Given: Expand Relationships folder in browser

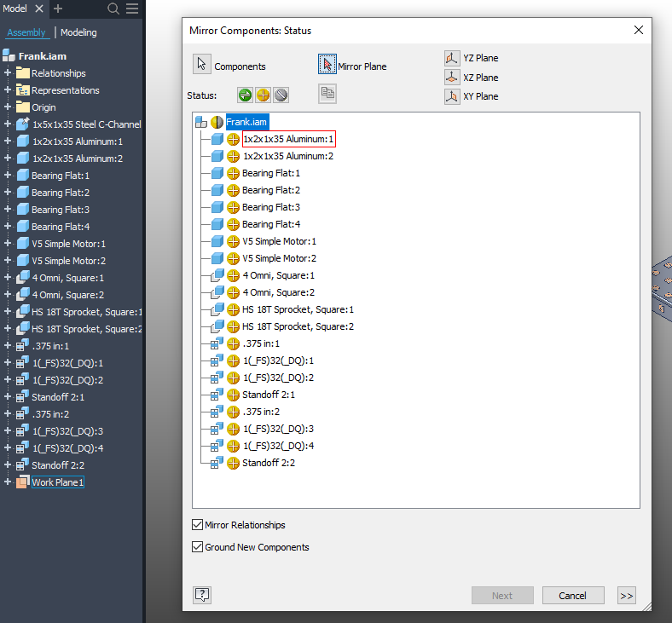Looking at the screenshot, I should click(x=8, y=72).
